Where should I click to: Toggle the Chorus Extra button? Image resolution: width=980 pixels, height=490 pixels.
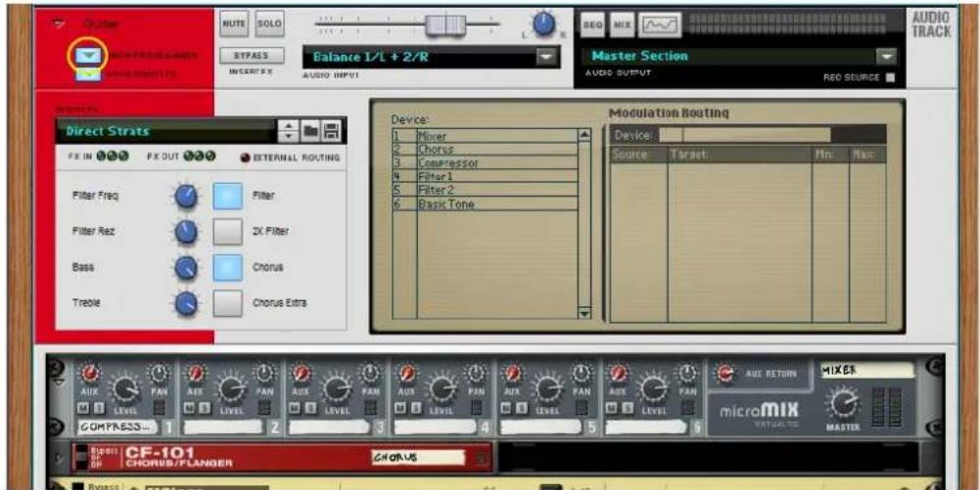227,303
